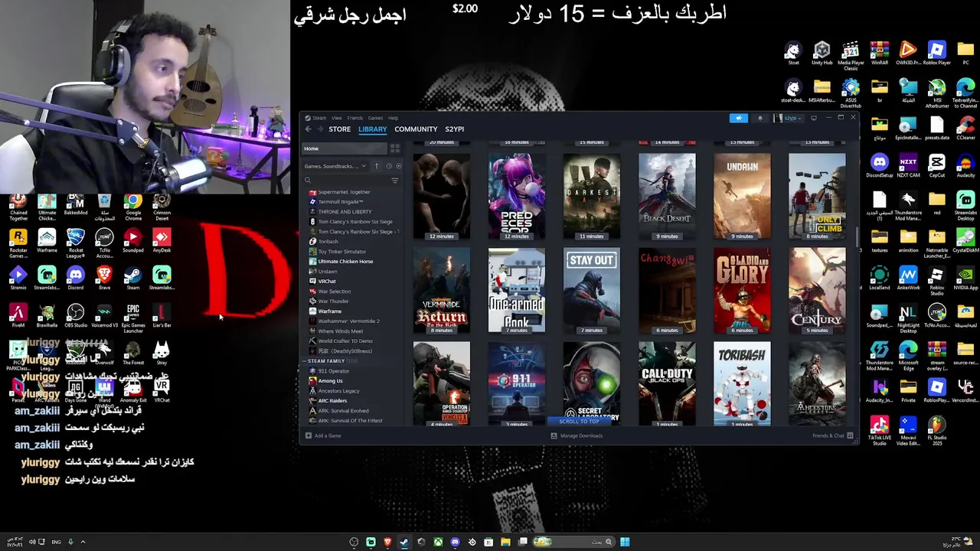The image size is (980, 551).
Task: Click Google Chrome desktop icon
Action: (x=133, y=207)
